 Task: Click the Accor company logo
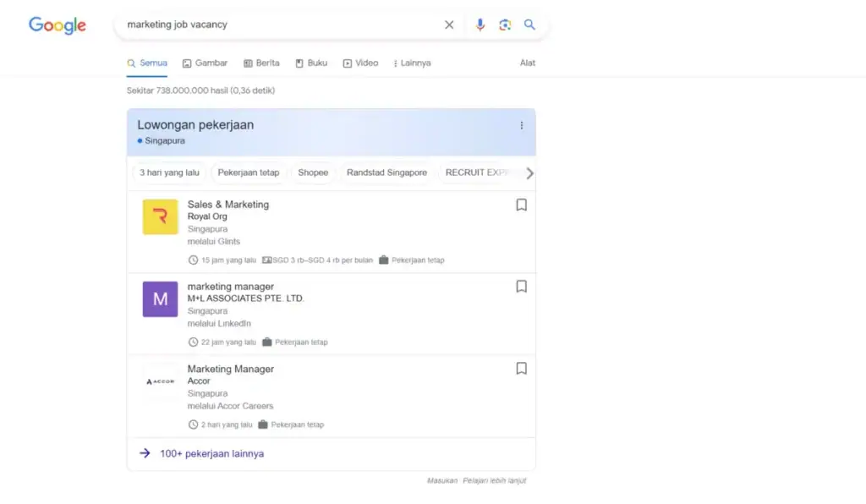[x=160, y=381]
